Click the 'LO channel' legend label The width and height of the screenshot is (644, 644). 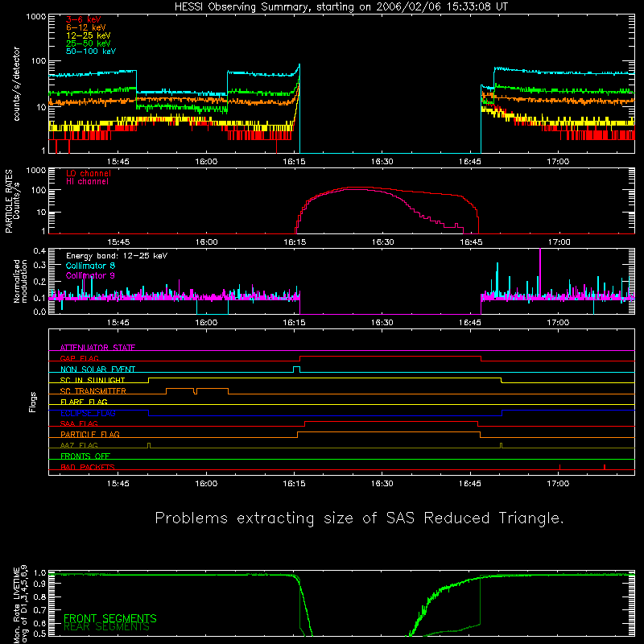click(x=89, y=173)
